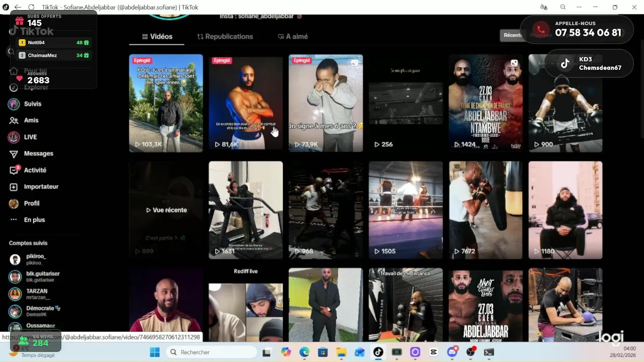Open the boxer with gloves video, 900 views

pyautogui.click(x=566, y=103)
